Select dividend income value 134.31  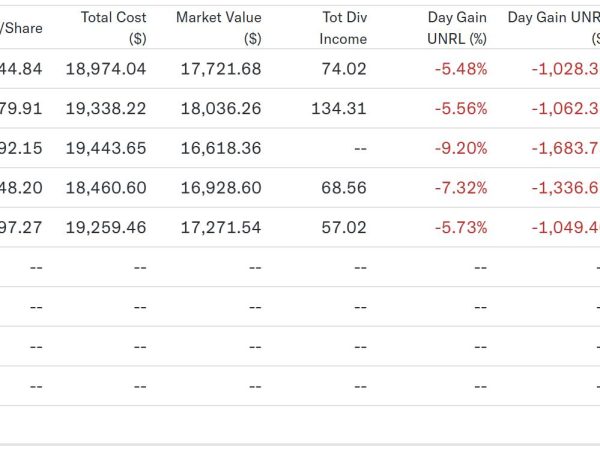click(339, 109)
